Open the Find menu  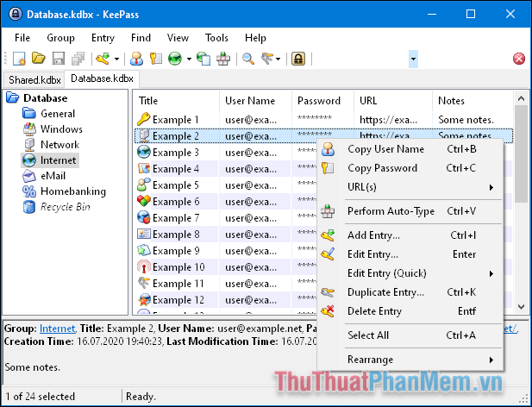(x=141, y=38)
